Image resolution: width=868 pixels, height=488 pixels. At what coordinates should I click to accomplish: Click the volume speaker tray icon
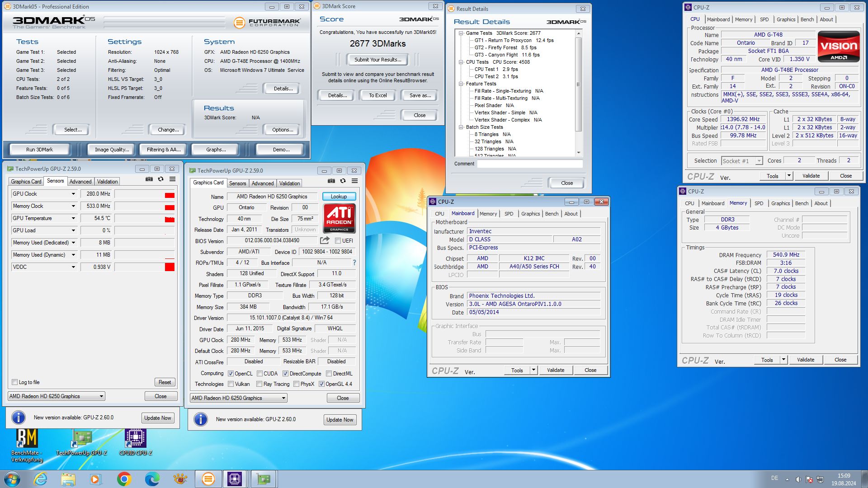798,479
